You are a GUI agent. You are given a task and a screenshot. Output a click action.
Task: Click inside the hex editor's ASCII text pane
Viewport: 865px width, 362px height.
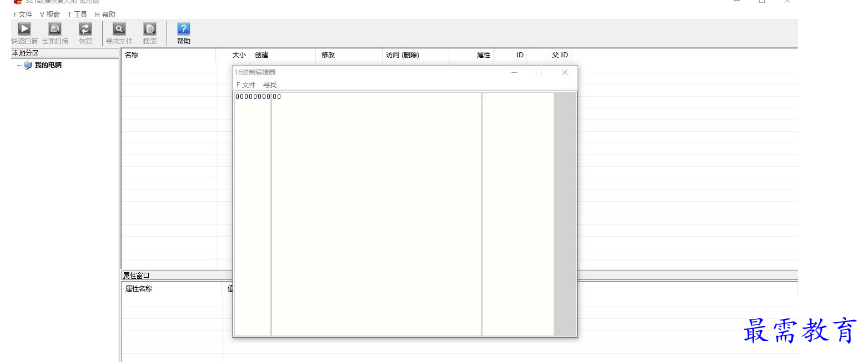click(x=518, y=214)
